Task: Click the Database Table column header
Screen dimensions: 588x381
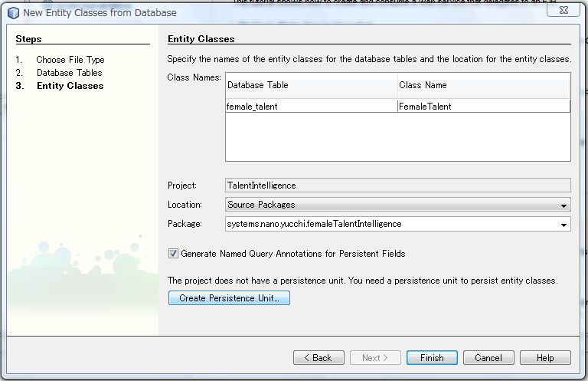Action: tap(311, 85)
